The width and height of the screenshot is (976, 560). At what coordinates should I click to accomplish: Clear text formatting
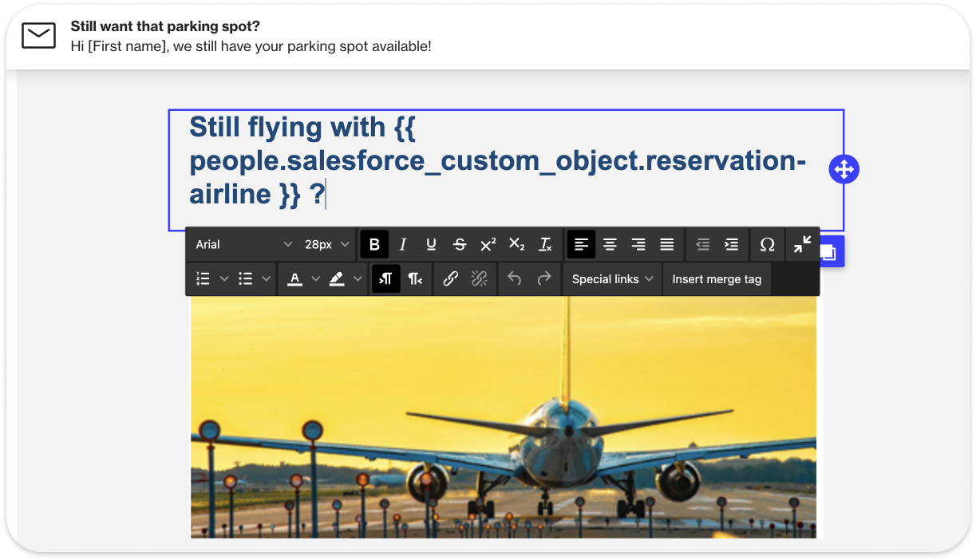click(545, 244)
